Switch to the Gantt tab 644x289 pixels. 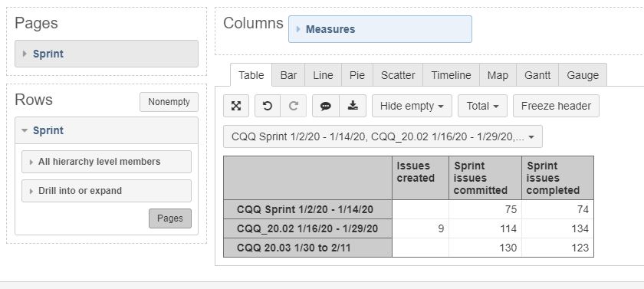(x=537, y=75)
